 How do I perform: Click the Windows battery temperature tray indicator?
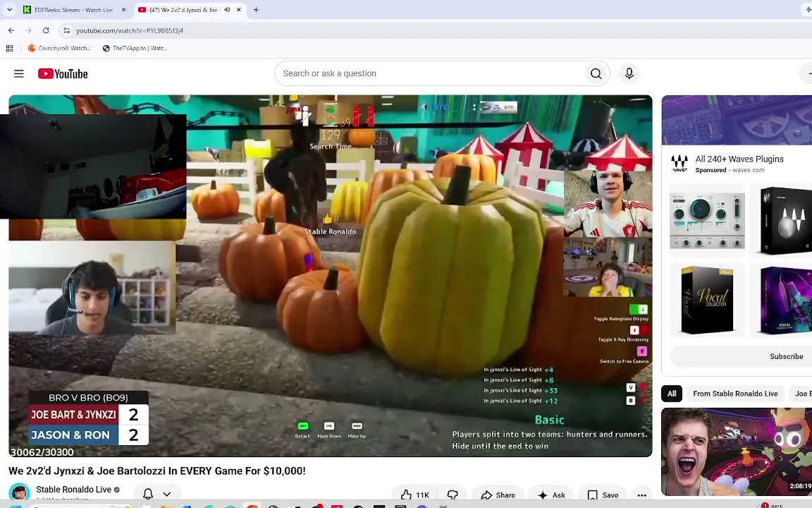(772, 505)
